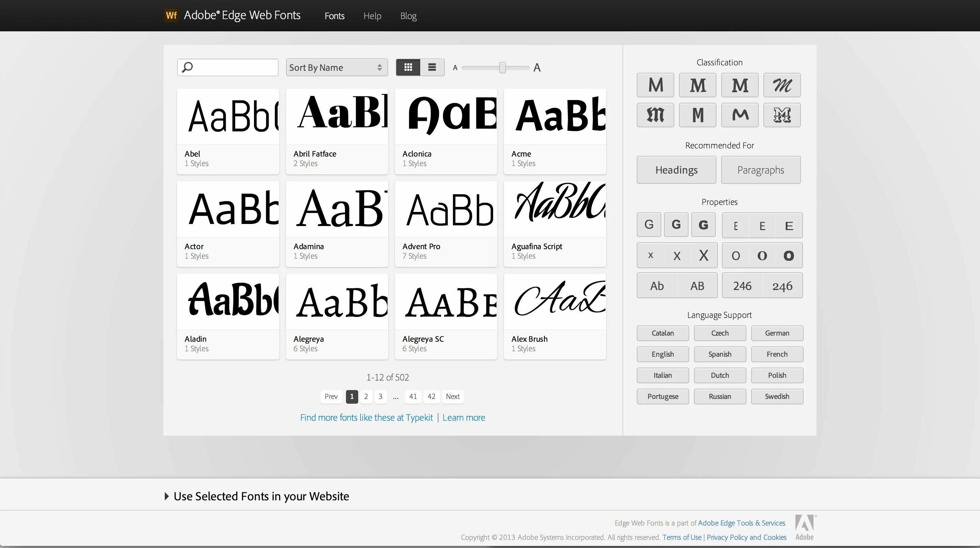This screenshot has height=548, width=980.
Task: Click the Blog menu item
Action: coord(408,15)
